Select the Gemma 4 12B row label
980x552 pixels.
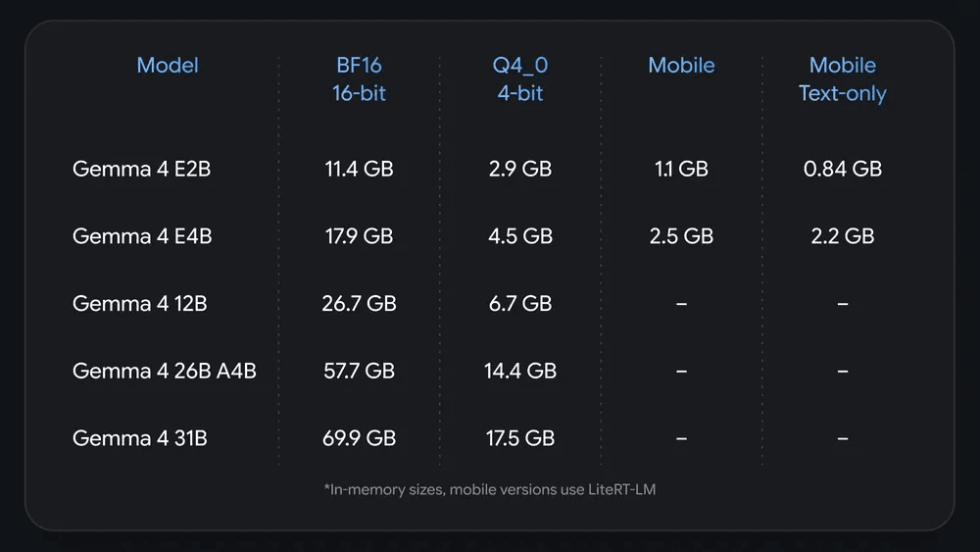coord(140,304)
